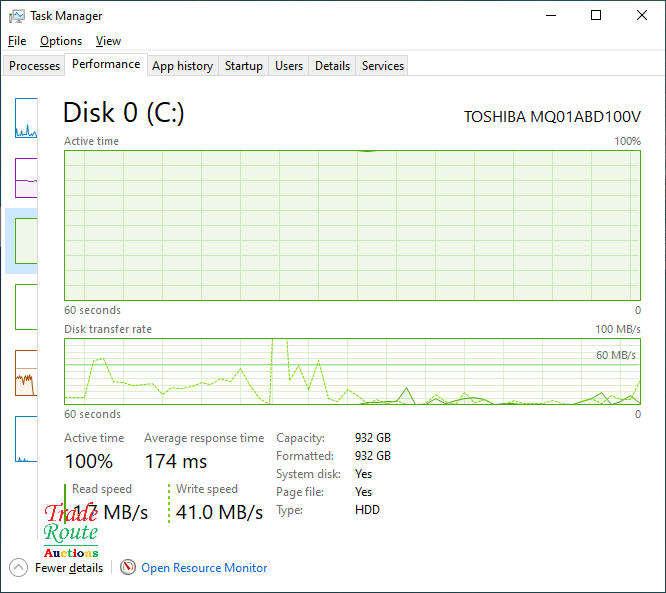
Task: Open Resource Monitor link
Action: click(x=204, y=568)
